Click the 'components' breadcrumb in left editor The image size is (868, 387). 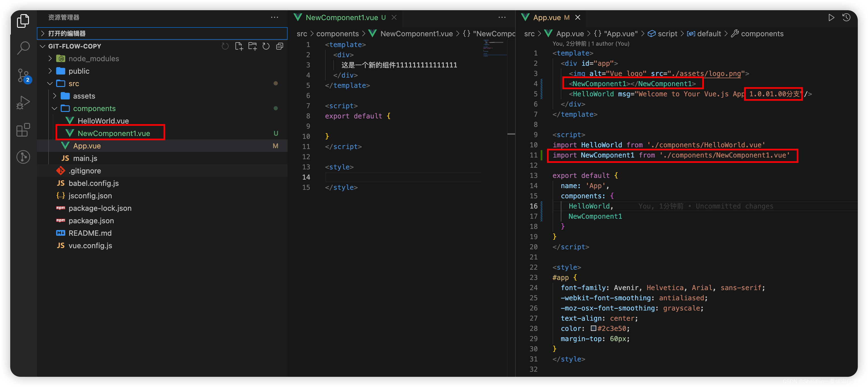(x=337, y=34)
